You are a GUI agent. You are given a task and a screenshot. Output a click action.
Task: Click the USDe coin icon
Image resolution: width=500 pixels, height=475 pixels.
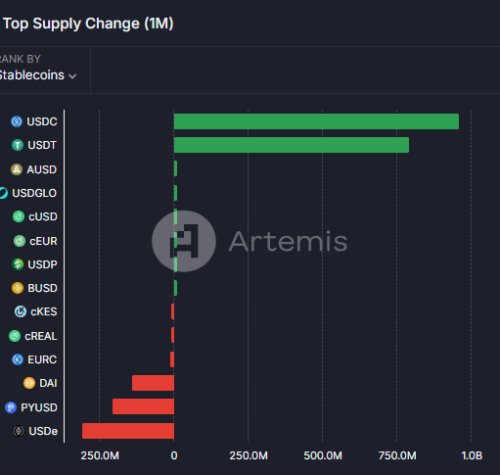click(x=19, y=431)
